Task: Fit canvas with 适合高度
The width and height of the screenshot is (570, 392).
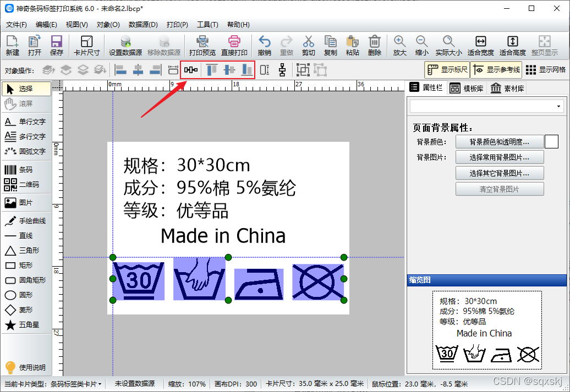Action: (513, 46)
